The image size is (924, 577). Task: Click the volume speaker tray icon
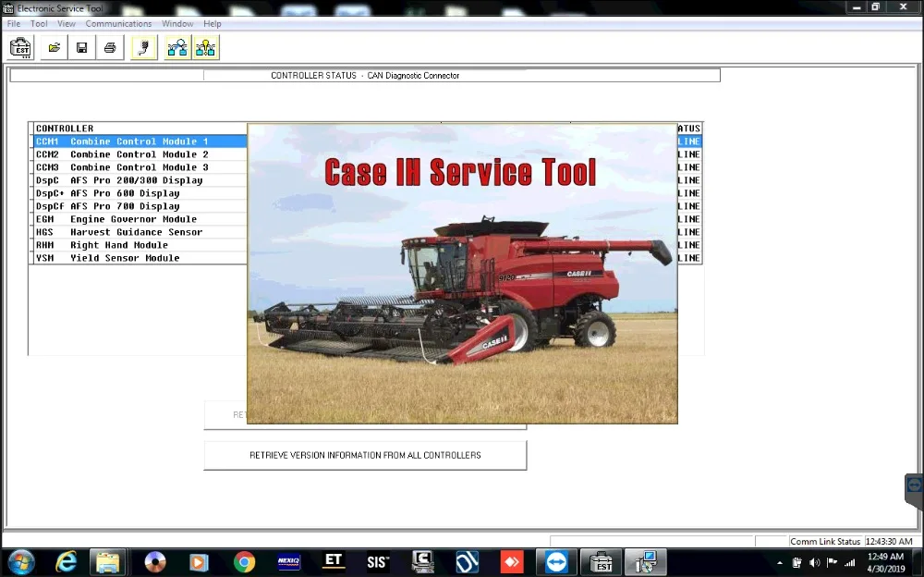pyautogui.click(x=815, y=563)
